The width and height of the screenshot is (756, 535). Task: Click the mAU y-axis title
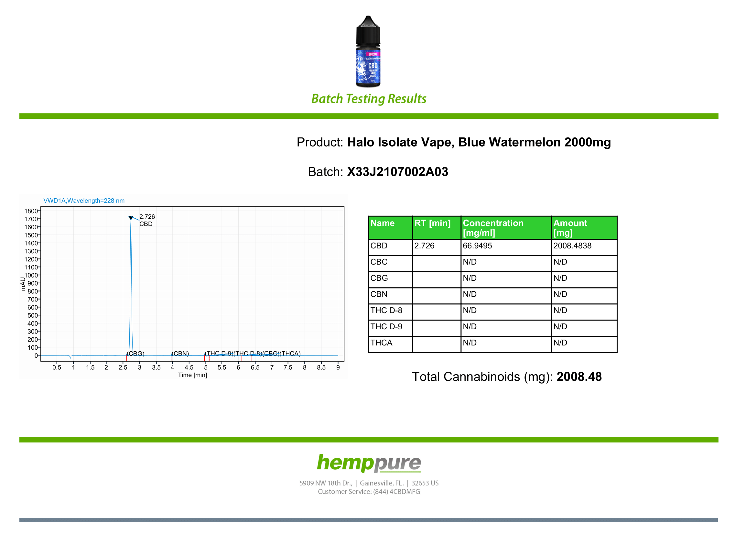pyautogui.click(x=23, y=284)
